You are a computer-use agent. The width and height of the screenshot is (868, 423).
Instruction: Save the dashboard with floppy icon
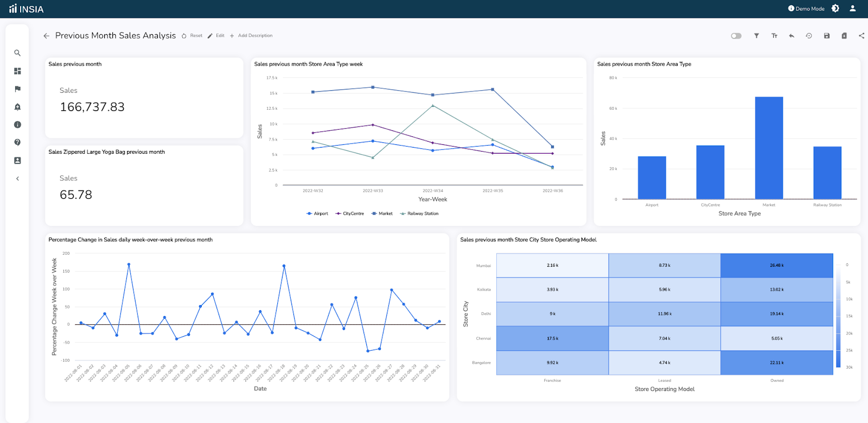click(827, 36)
